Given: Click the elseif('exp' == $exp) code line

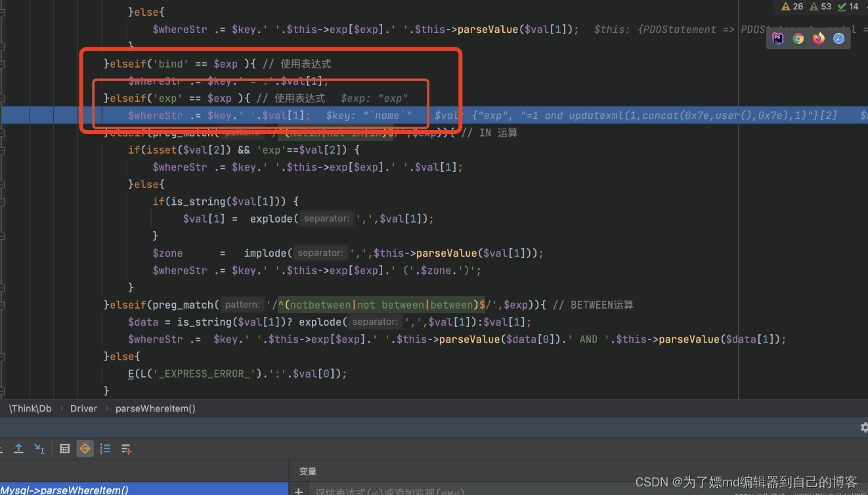Looking at the screenshot, I should [x=215, y=98].
